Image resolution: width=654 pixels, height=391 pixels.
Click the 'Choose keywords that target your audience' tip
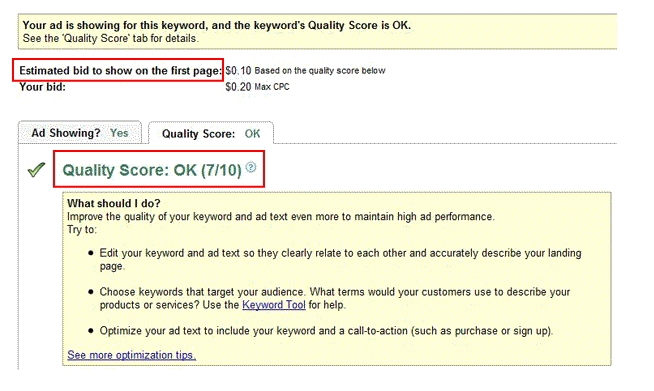[335, 298]
